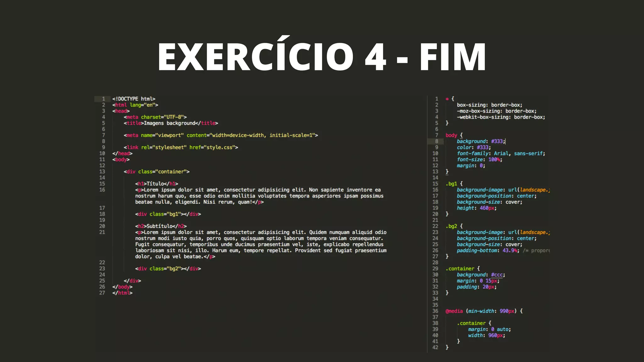Click the .container selector on CSS line 29
The image size is (644, 362).
point(463,269)
